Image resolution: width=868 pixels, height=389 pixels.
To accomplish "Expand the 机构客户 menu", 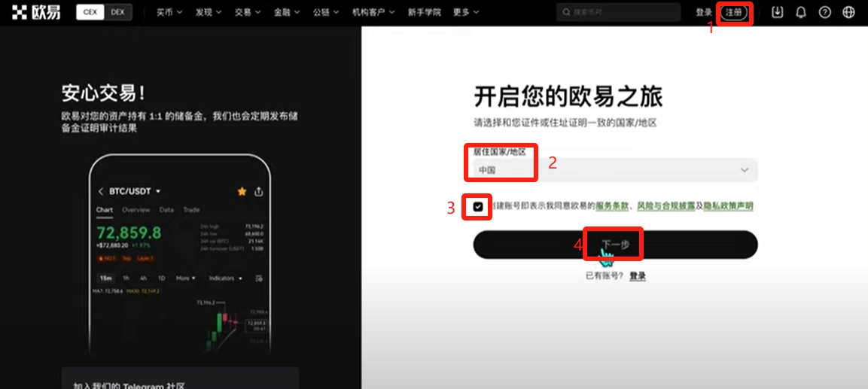I will [373, 12].
